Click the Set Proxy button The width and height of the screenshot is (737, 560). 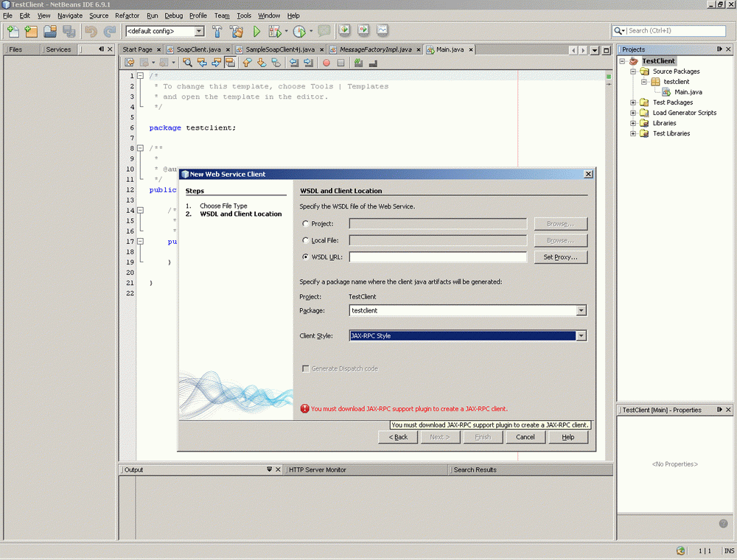click(x=560, y=257)
